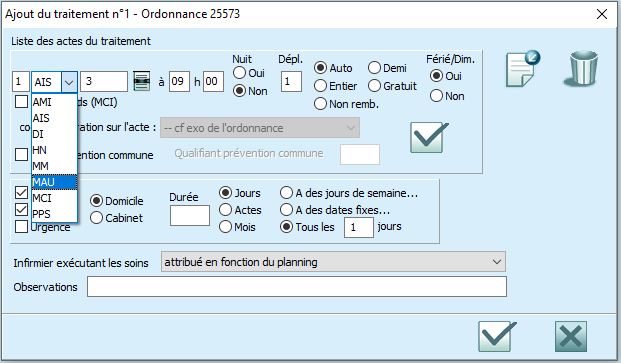Cancel with the bottom X button
Viewport: 621px width, 363px height.
pos(571,336)
